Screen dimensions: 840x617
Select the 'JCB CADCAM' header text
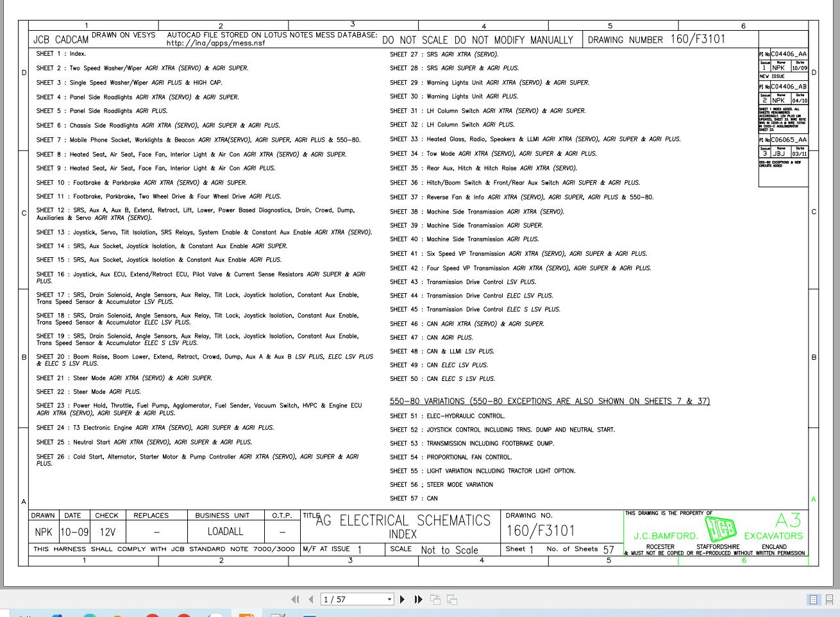(x=60, y=39)
